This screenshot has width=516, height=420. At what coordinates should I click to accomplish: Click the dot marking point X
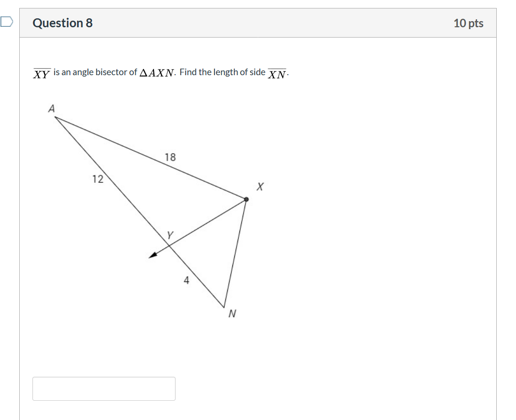[x=246, y=198]
